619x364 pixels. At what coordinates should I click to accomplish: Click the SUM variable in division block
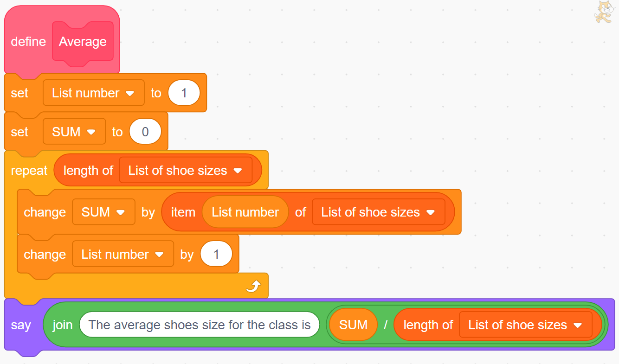coord(353,325)
